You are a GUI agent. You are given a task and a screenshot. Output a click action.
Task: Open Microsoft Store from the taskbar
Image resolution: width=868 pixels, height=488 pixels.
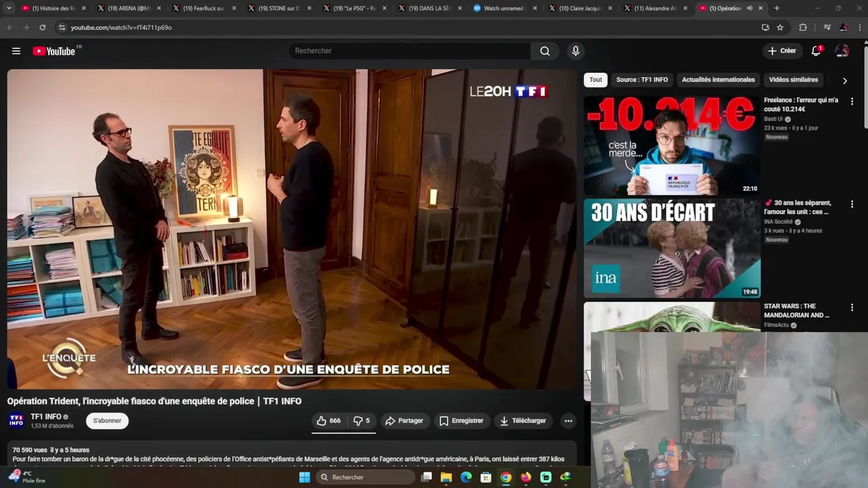(486, 477)
